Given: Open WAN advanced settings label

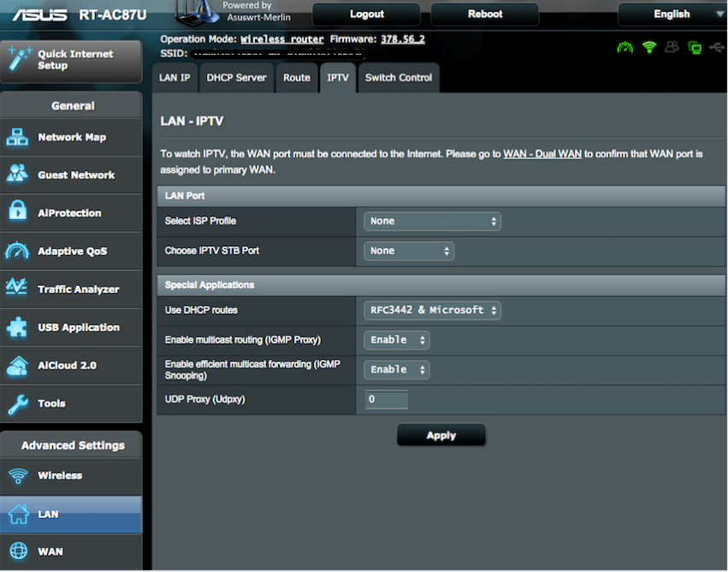Looking at the screenshot, I should (50, 551).
